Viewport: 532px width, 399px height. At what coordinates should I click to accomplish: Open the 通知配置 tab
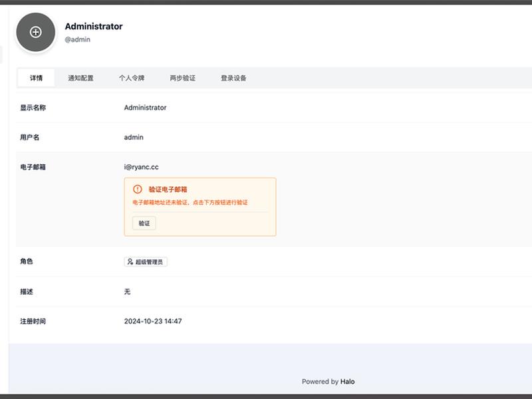click(x=80, y=78)
